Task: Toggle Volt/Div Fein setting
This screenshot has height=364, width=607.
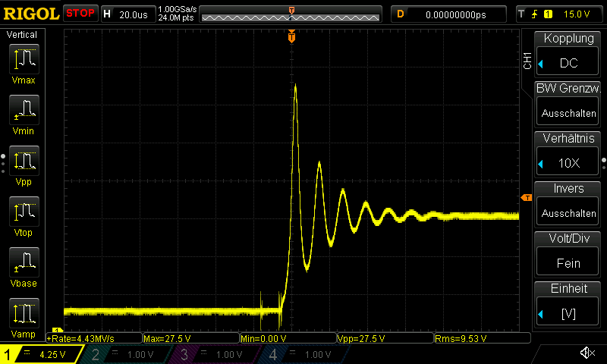Action: click(568, 253)
